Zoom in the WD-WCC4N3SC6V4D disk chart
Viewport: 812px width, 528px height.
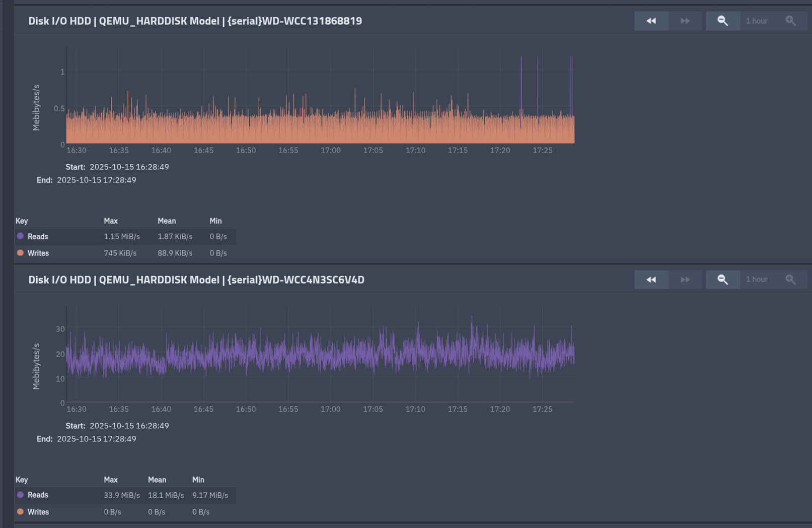(x=790, y=280)
